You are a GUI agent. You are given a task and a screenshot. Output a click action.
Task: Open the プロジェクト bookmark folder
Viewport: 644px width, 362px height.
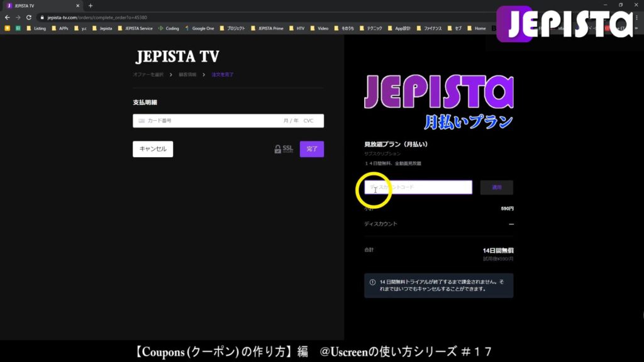point(233,28)
